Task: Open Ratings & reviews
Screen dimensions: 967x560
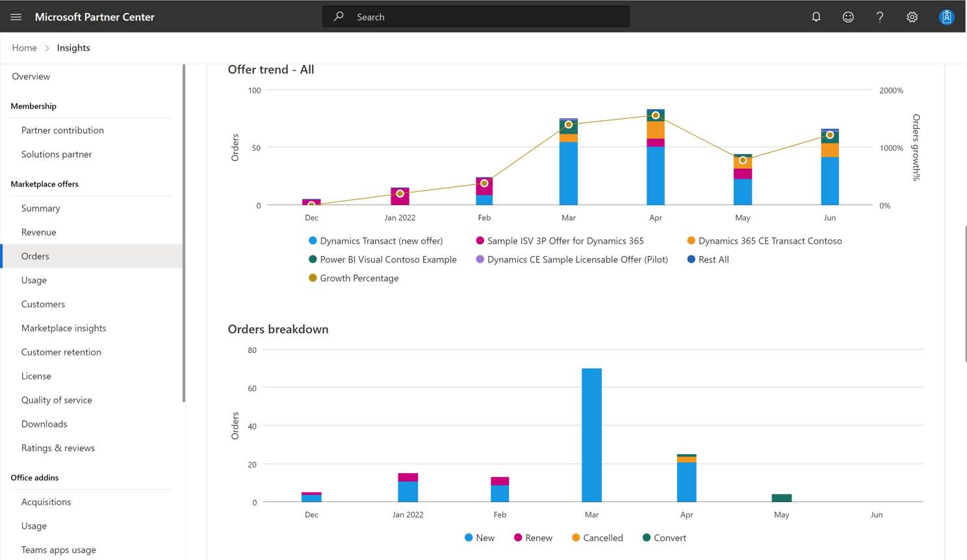Action: point(58,448)
